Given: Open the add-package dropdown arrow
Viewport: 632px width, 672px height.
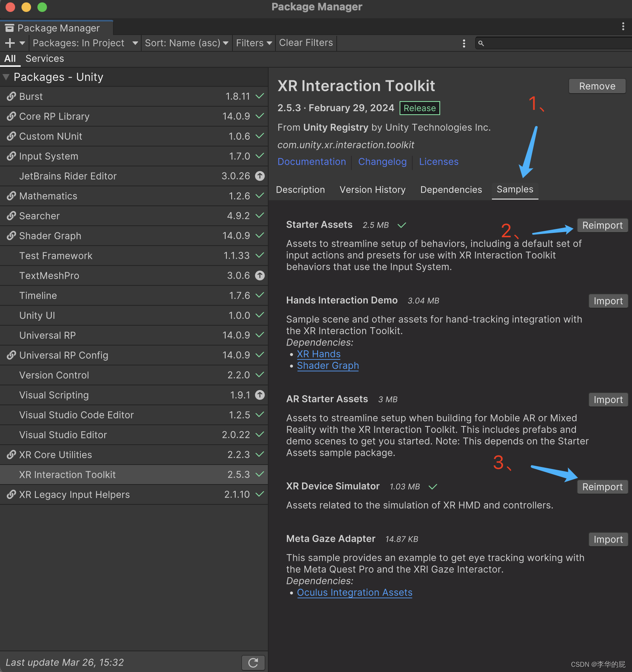Looking at the screenshot, I should [22, 43].
